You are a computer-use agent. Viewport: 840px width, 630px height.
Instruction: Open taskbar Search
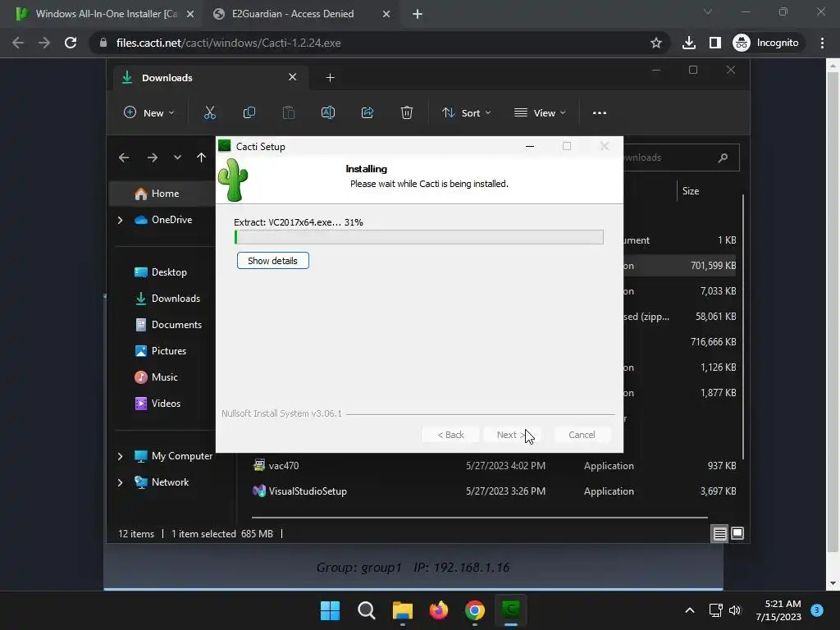[367, 610]
